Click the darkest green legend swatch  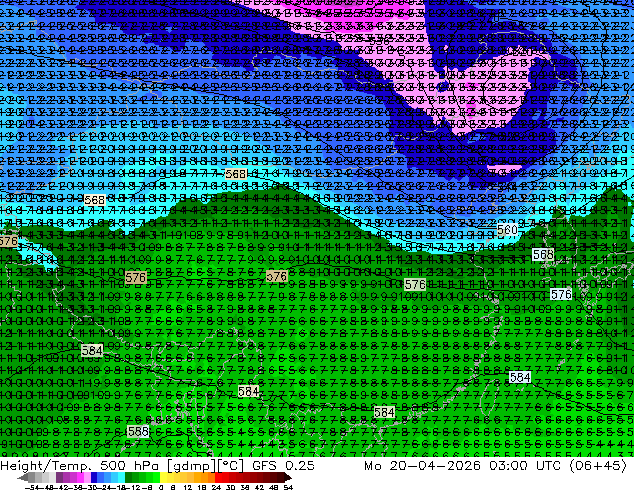click(x=129, y=477)
